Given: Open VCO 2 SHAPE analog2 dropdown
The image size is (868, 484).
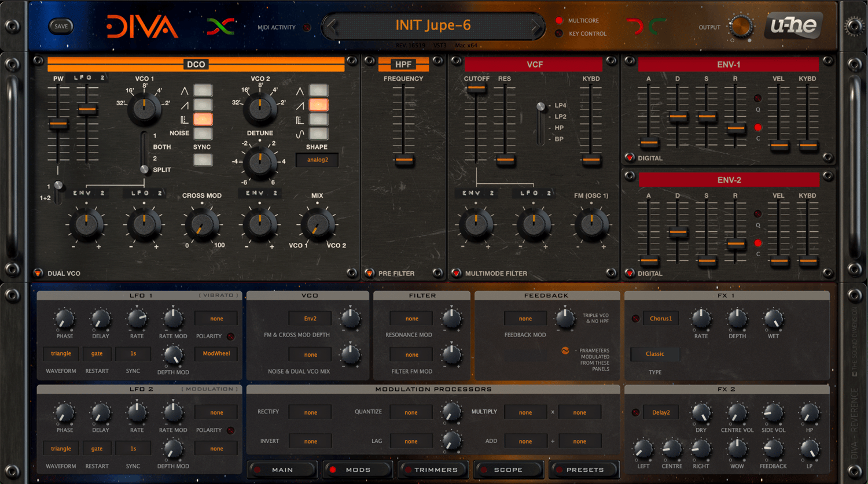Looking at the screenshot, I should 317,160.
